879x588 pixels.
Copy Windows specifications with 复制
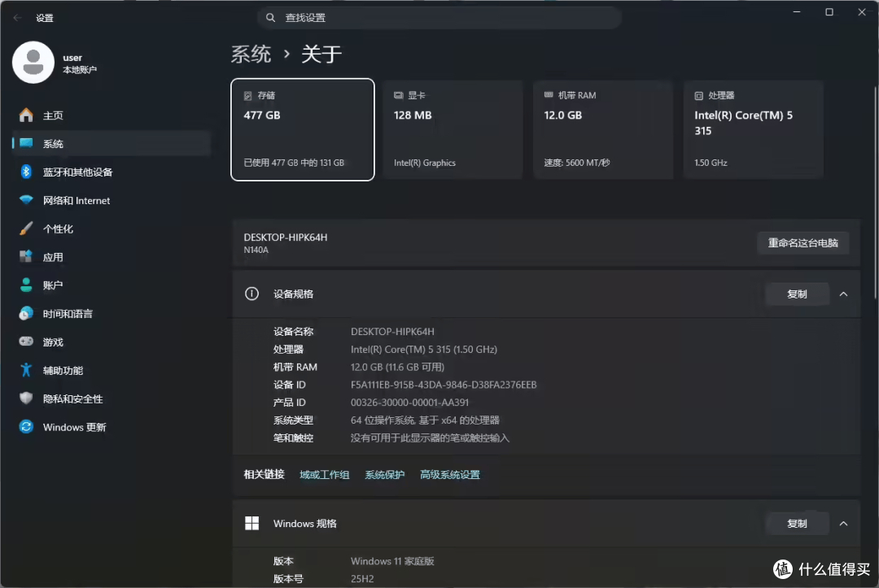(x=797, y=524)
